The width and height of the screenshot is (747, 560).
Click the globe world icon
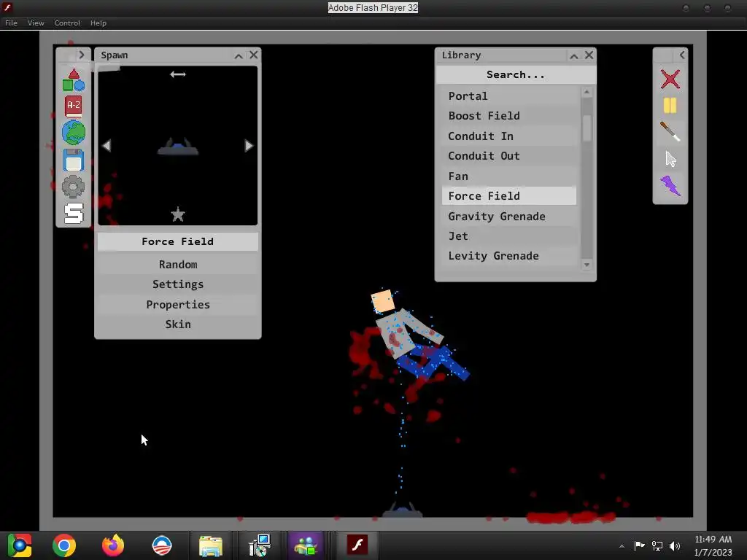(x=74, y=133)
